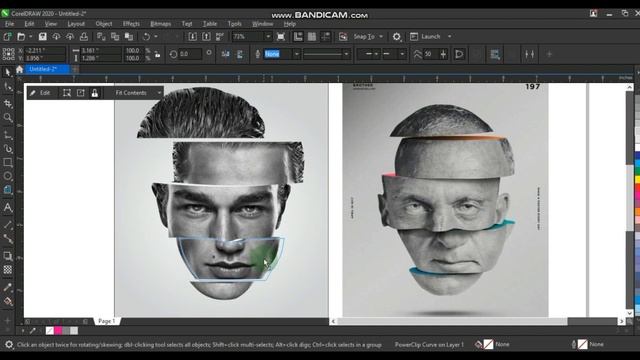Screen dimensions: 640x360
Task: Click Edit PowerClip button
Action: 40,93
